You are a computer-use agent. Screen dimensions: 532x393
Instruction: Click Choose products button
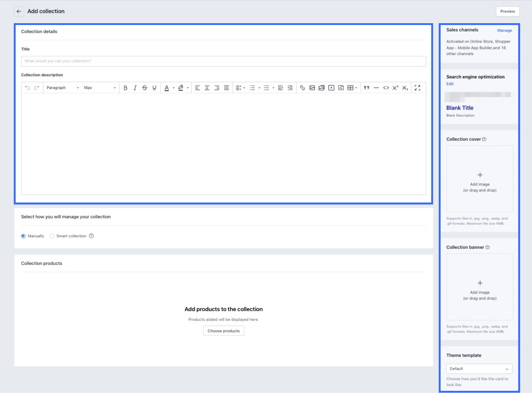coord(223,331)
